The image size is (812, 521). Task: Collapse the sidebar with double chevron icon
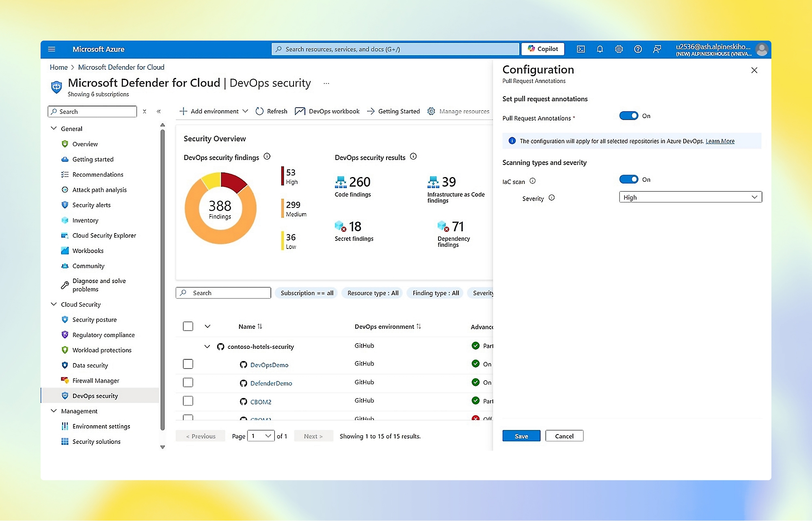coord(159,111)
